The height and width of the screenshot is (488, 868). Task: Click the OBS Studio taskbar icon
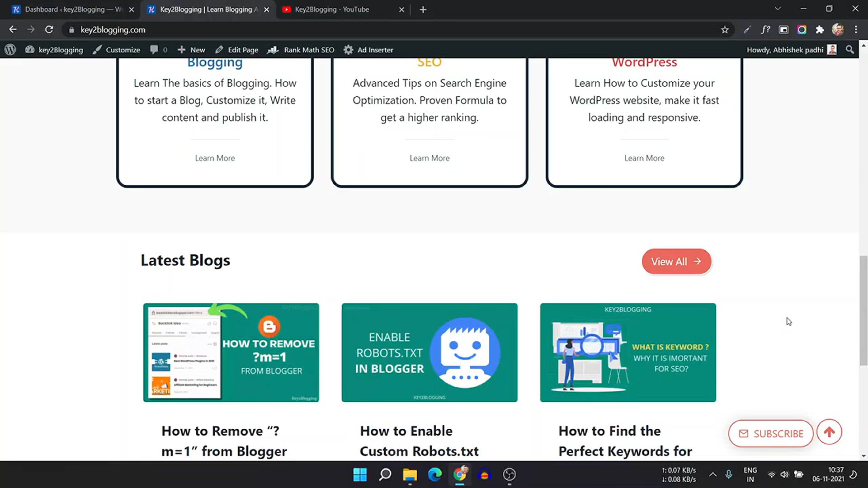point(509,474)
